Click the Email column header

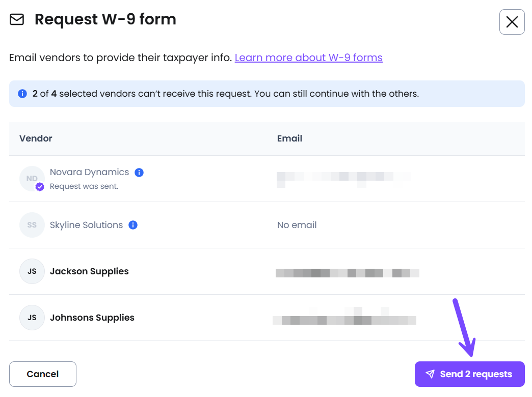(x=289, y=138)
